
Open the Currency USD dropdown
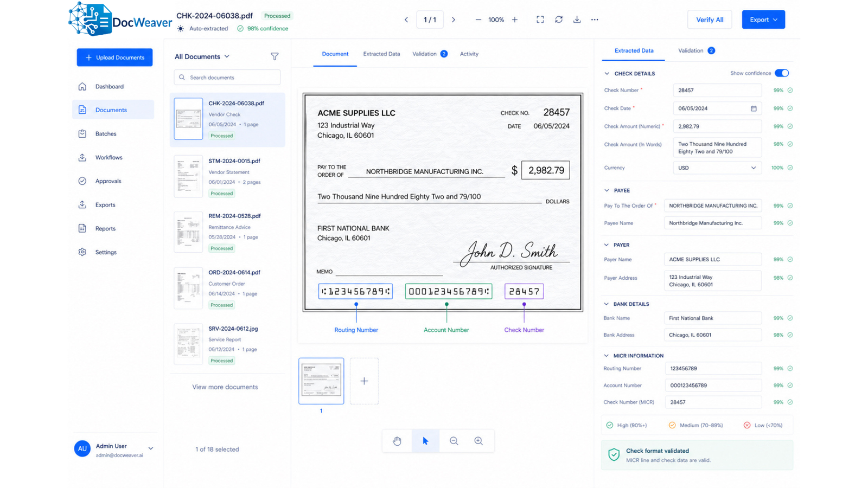[x=717, y=168]
